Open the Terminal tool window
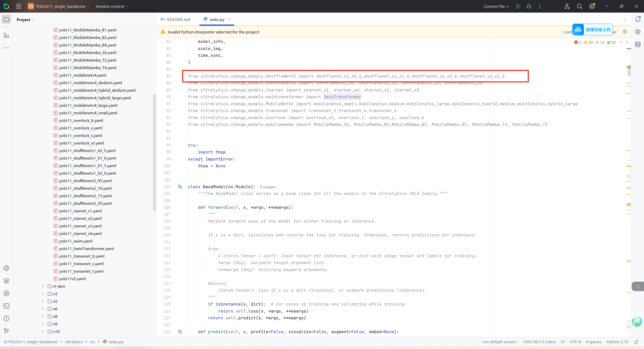Screen dimensions: 644x349 (x=6, y=306)
